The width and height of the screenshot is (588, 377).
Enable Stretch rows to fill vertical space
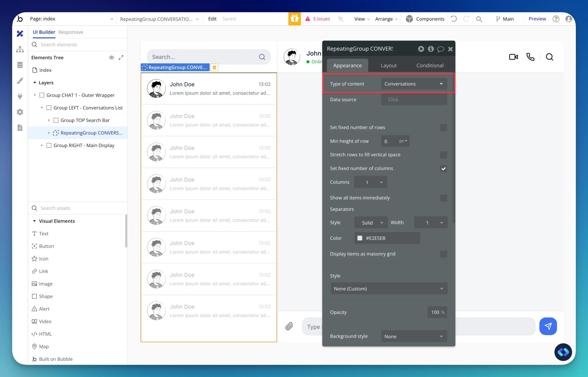pos(443,155)
